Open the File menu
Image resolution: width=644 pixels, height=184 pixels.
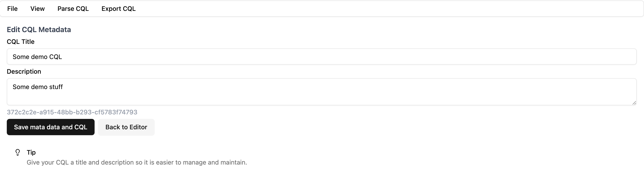(x=12, y=9)
